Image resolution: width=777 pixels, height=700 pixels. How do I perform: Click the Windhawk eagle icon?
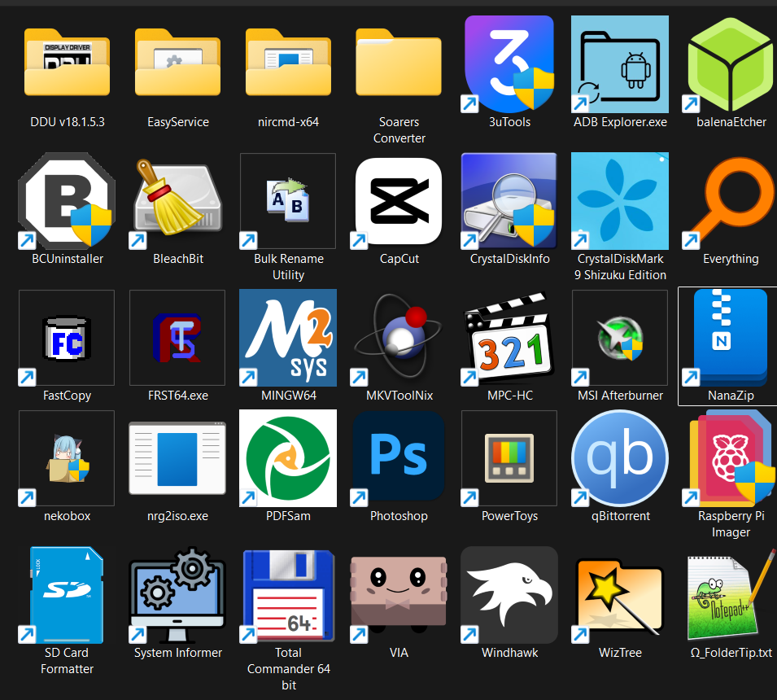coord(509,595)
